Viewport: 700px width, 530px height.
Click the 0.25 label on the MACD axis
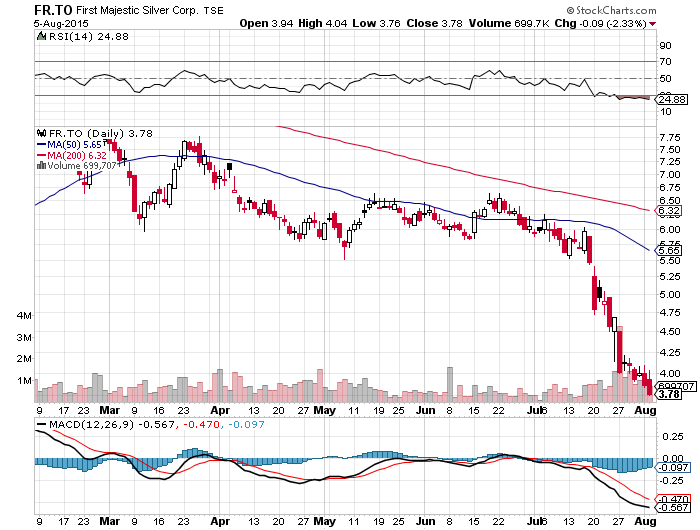click(673, 437)
